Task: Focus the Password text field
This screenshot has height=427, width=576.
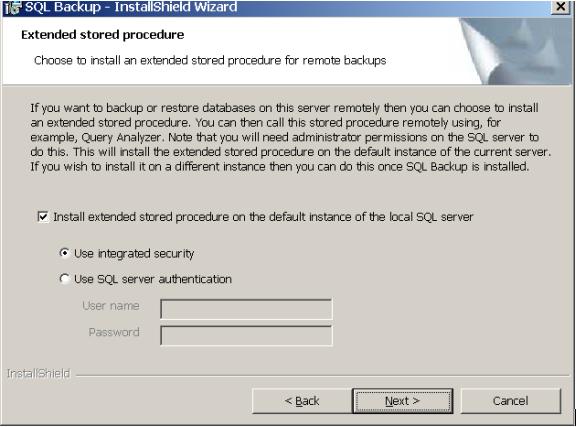Action: (x=246, y=336)
